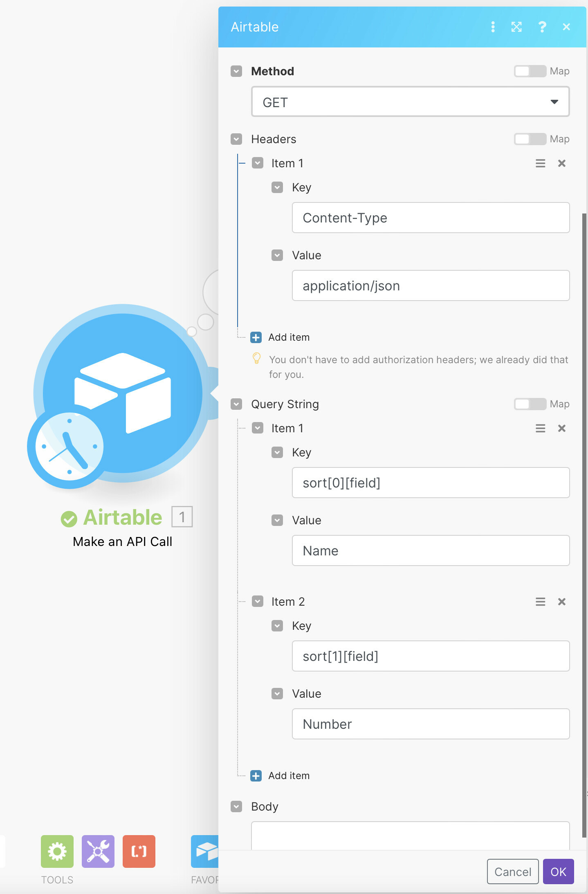Collapse the Headers section chevron
588x894 pixels.
pyautogui.click(x=236, y=139)
